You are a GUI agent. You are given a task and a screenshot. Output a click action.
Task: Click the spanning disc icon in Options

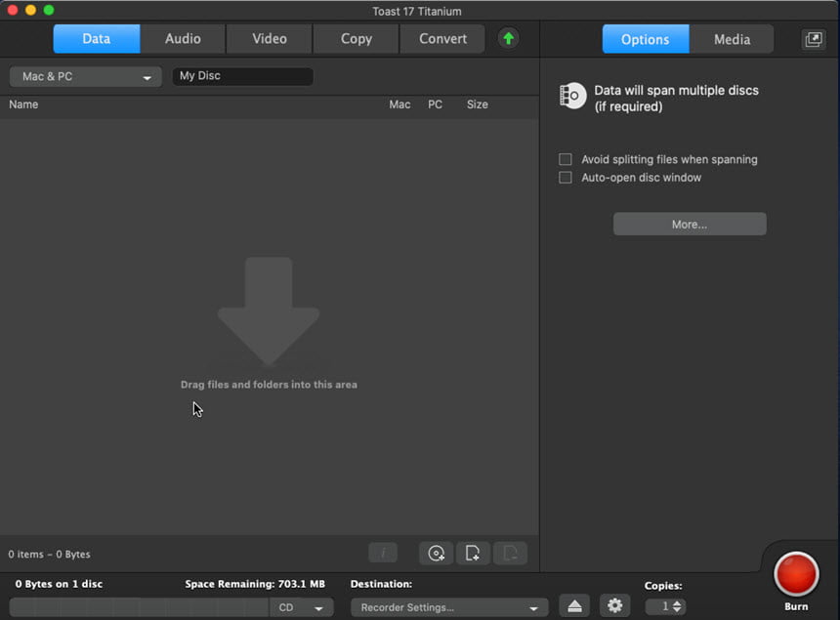[572, 96]
